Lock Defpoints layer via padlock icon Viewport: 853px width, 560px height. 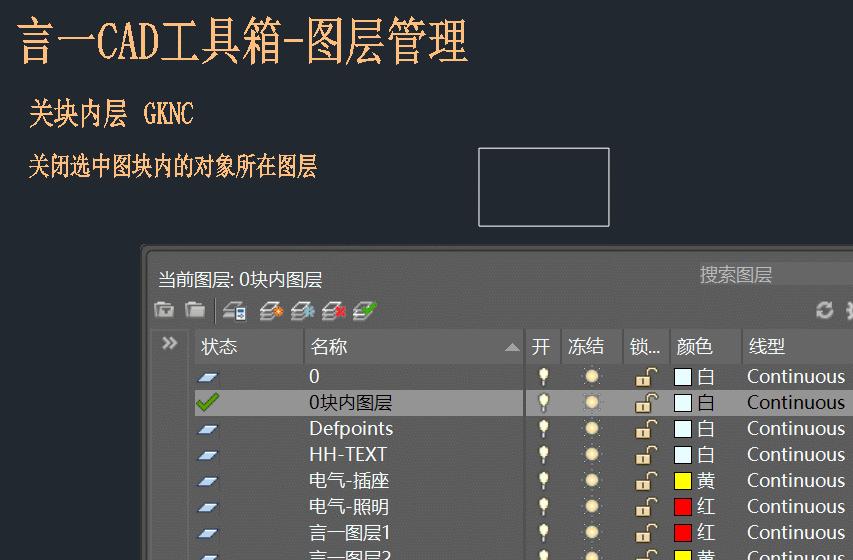tap(646, 429)
